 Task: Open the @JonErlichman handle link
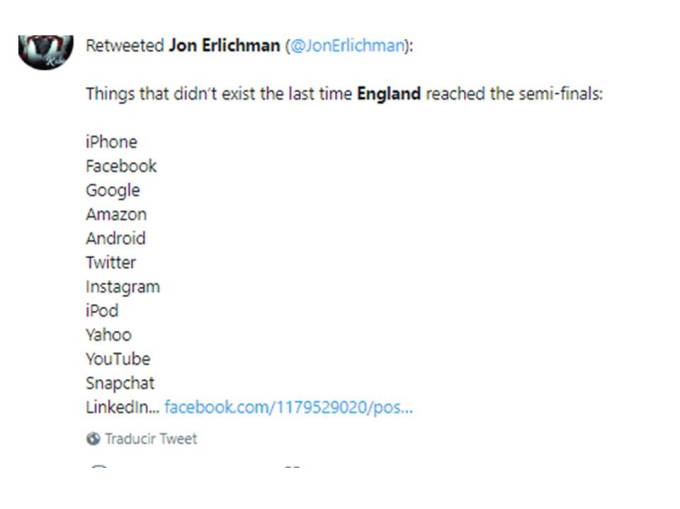347,46
